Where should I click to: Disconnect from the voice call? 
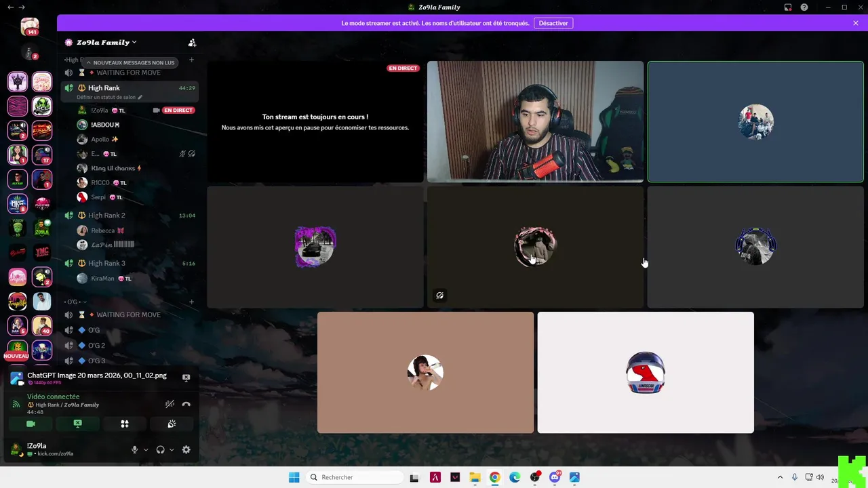pos(186,404)
